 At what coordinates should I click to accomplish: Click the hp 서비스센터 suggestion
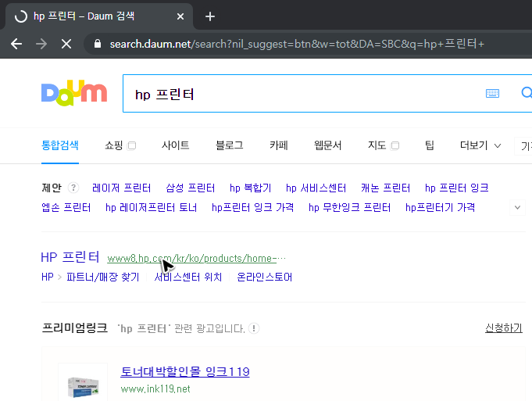tap(316, 188)
